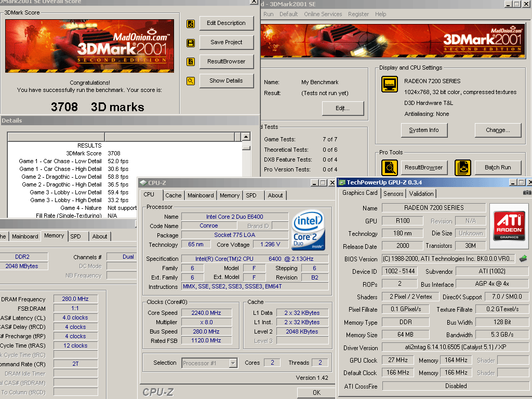532x399 pixels.
Task: Switch to the Validation tab in GPU-Z
Action: click(x=421, y=194)
